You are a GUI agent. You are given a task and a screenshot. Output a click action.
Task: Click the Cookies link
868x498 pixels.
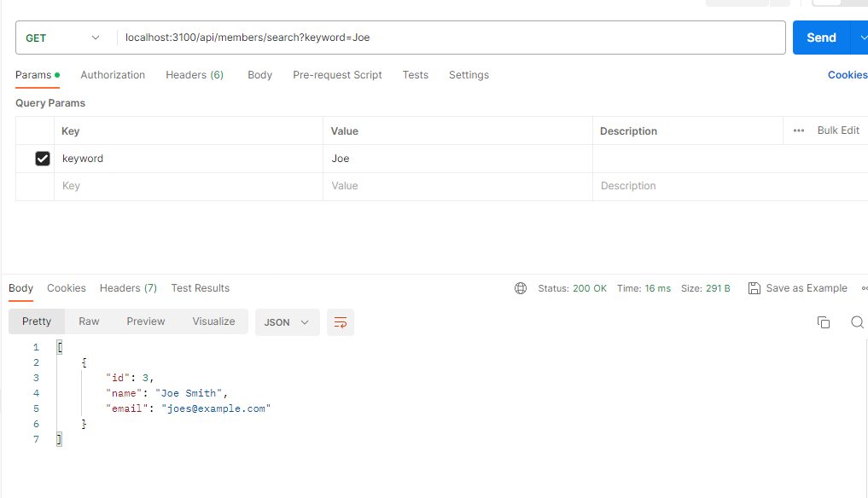pos(846,75)
